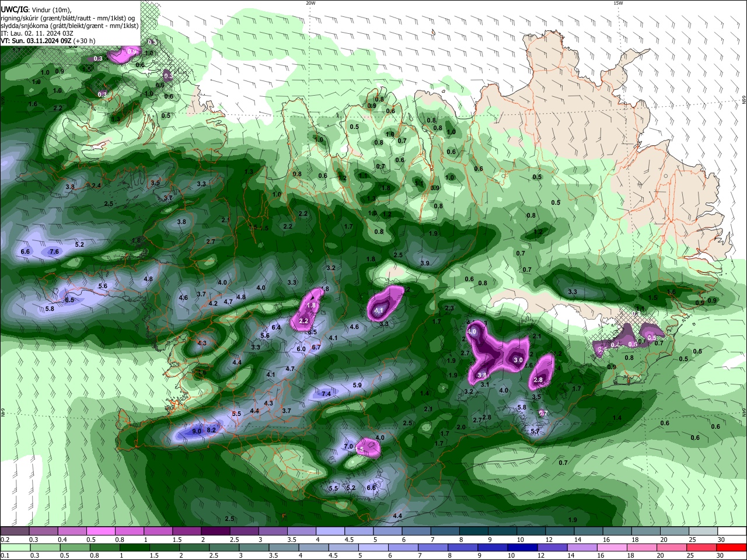Click the 5.9 value on the map
The height and width of the screenshot is (560, 747).
pyautogui.click(x=357, y=385)
